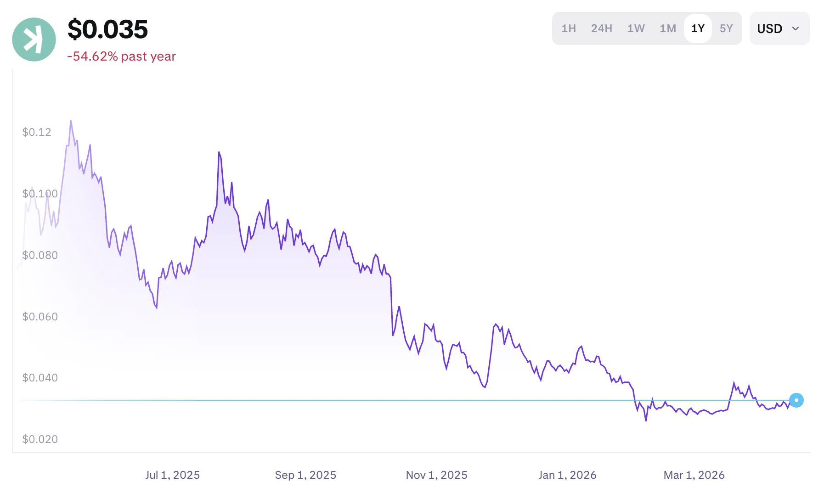Switch to the 1M range tab
This screenshot has width=824, height=504.
[x=668, y=28]
